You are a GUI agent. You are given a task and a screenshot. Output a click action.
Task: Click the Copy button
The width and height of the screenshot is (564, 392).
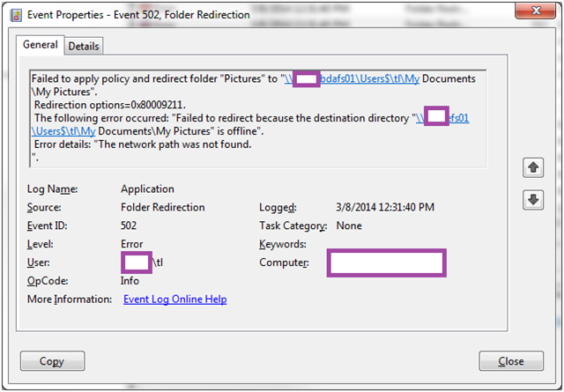pyautogui.click(x=53, y=361)
